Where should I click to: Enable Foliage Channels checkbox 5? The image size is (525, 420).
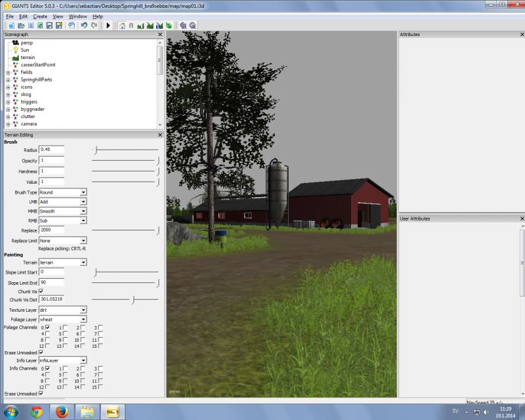tap(65, 333)
